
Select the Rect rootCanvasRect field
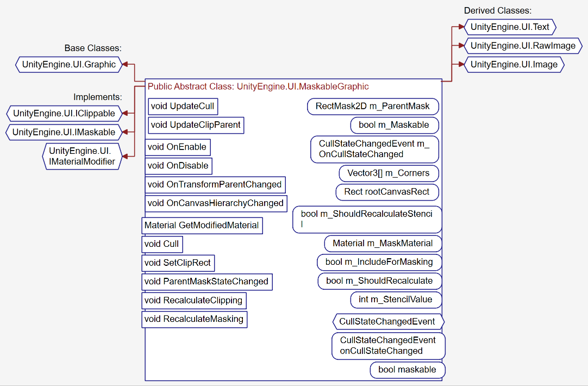[x=387, y=192]
